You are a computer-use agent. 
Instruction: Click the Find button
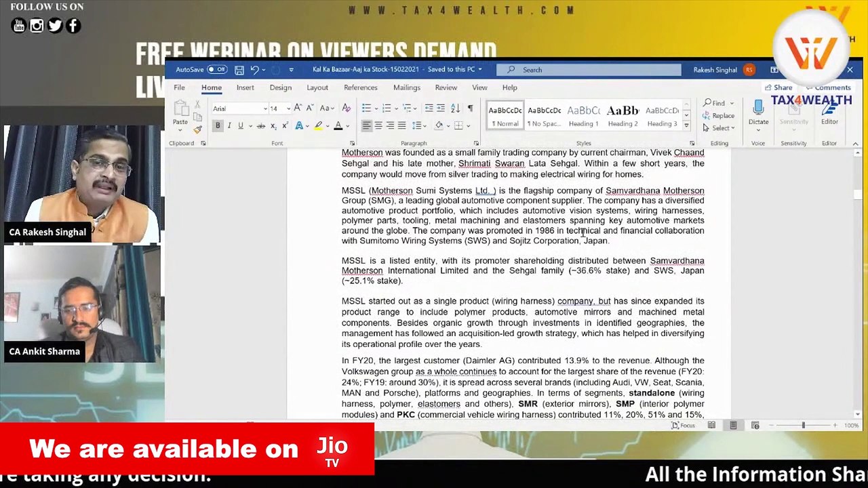point(715,103)
